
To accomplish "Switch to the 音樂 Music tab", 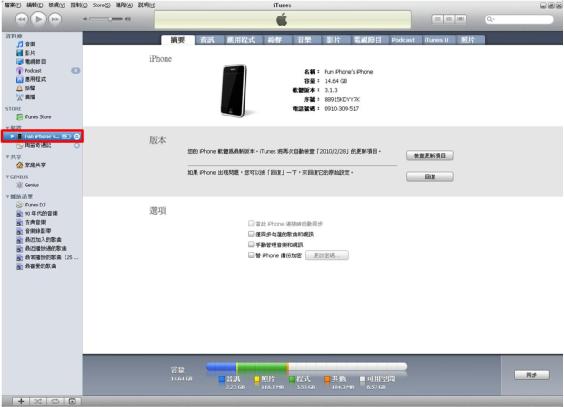I will tap(304, 40).
